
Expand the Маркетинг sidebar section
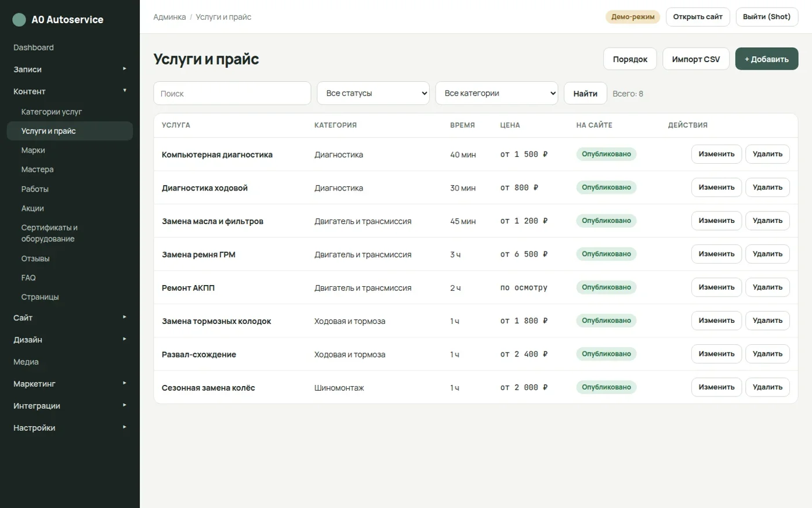[x=70, y=384]
